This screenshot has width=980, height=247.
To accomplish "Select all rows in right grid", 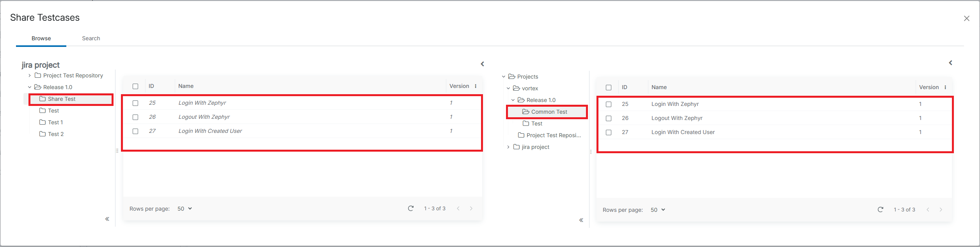I will 609,88.
